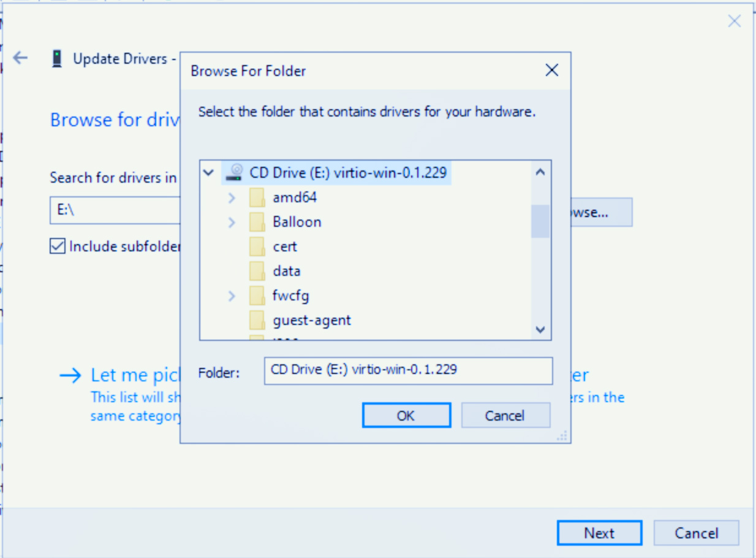Click the cert folder icon

pyautogui.click(x=257, y=247)
